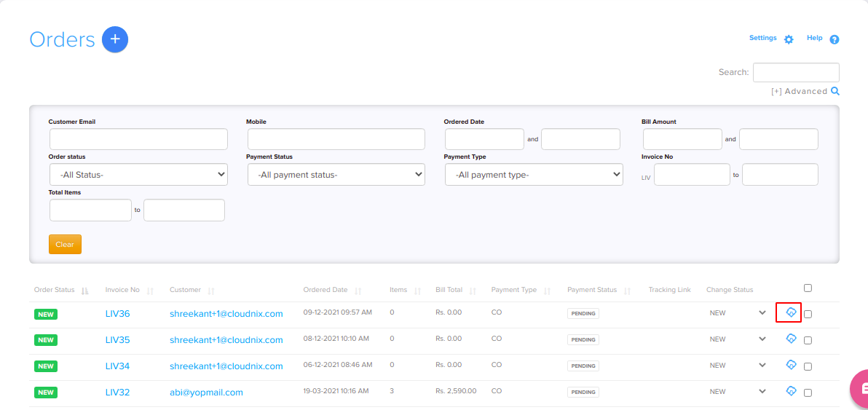Open invoice LIV36

click(117, 314)
